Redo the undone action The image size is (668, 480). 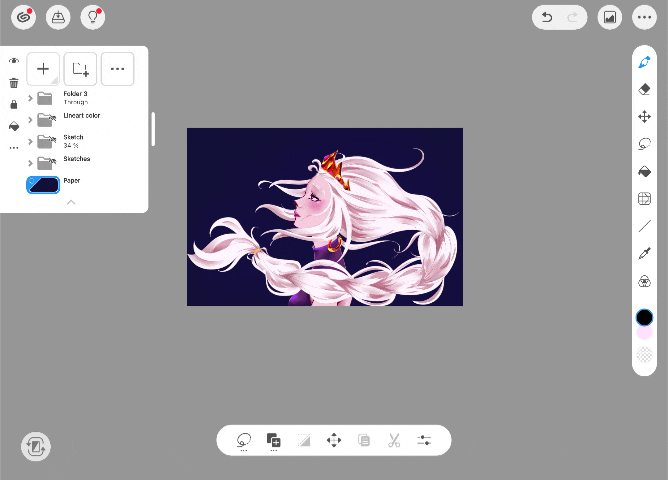click(573, 17)
